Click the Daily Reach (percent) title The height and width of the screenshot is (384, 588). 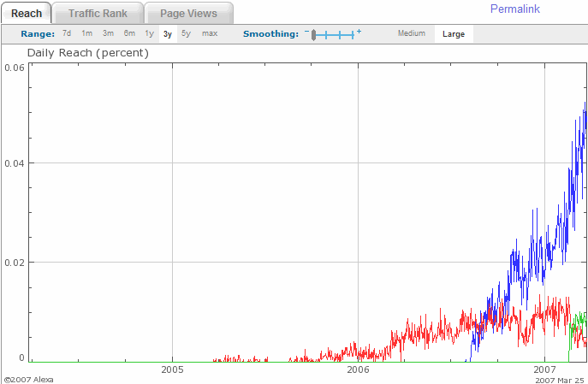[88, 53]
